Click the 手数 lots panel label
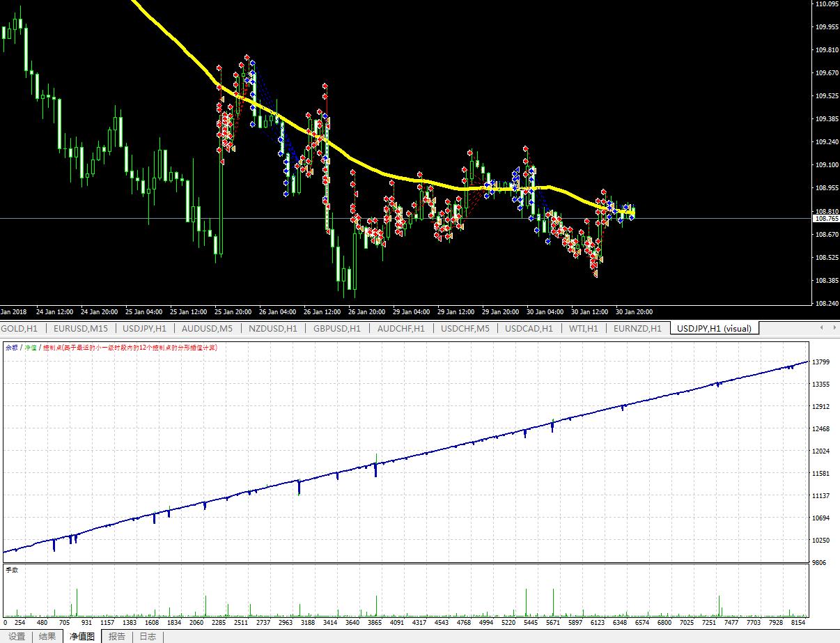This screenshot has height=643, width=840. point(12,570)
